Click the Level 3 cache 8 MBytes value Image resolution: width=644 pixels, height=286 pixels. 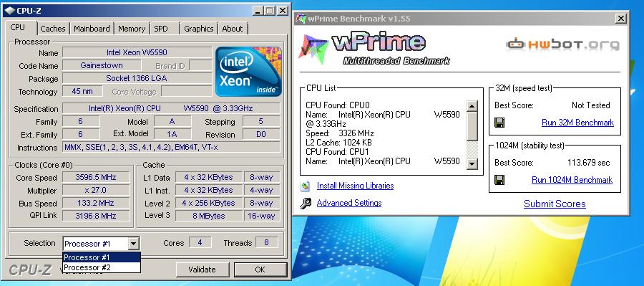pos(208,216)
